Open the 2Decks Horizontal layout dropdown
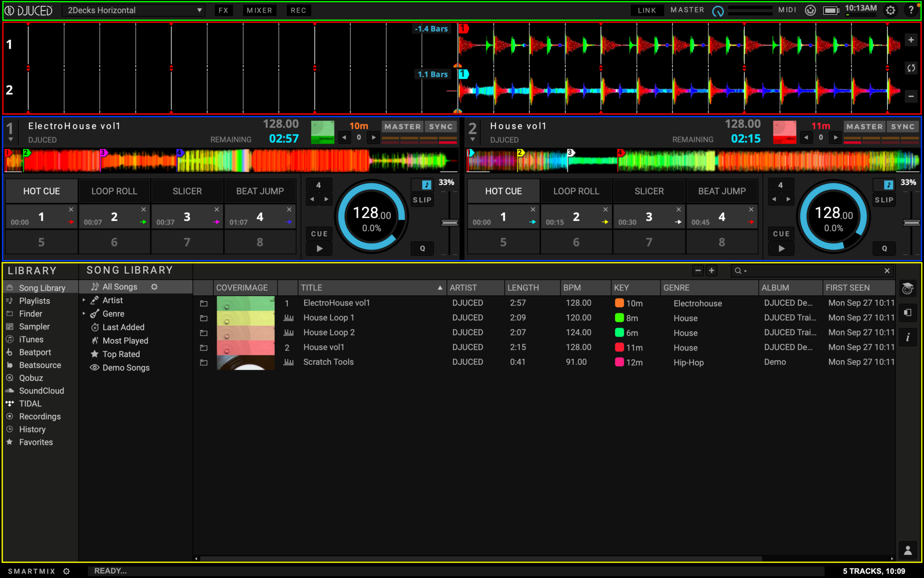 point(134,10)
